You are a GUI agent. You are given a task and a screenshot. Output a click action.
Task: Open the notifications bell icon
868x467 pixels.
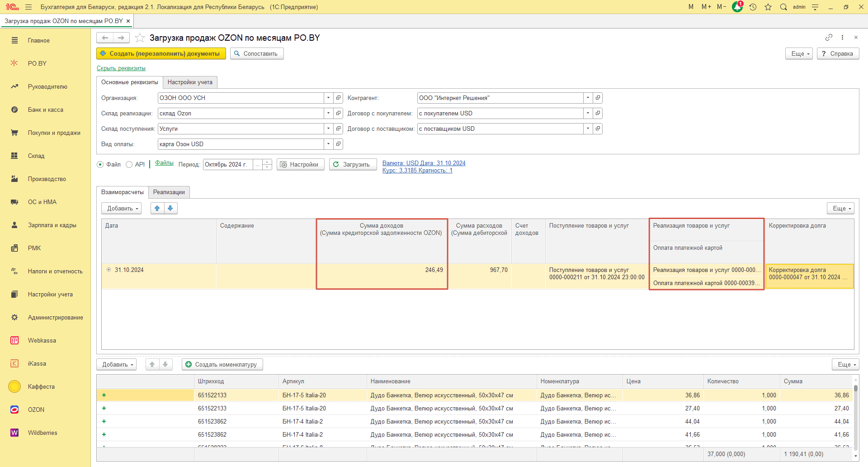point(737,7)
